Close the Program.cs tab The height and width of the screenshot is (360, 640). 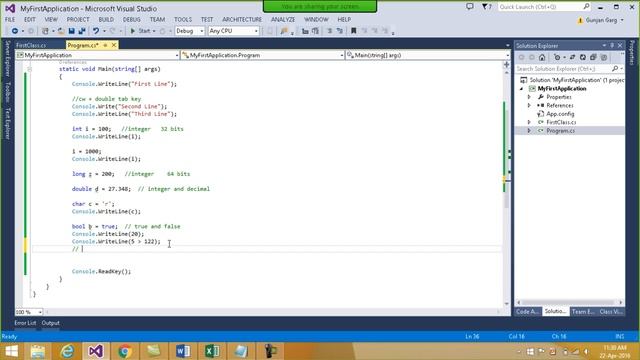click(114, 45)
